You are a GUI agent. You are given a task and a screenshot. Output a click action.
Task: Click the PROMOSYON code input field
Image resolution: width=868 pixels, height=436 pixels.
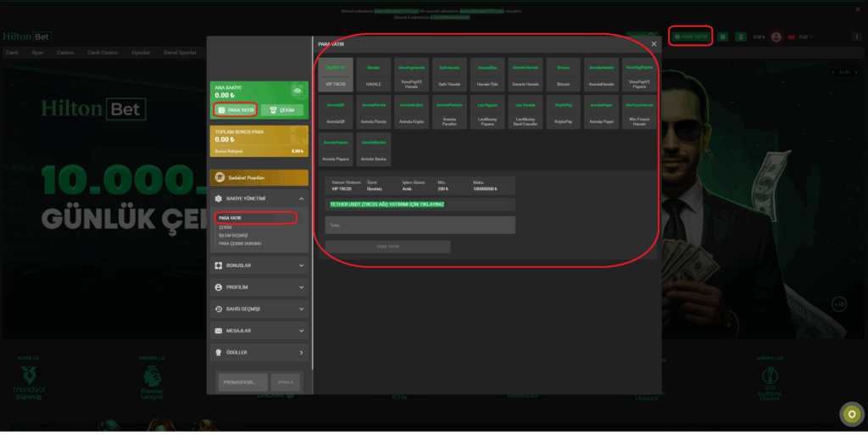pyautogui.click(x=243, y=383)
